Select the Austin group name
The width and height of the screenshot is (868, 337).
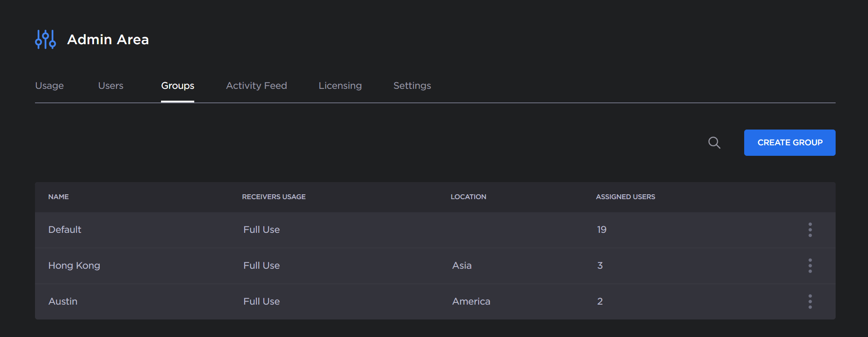[63, 302]
